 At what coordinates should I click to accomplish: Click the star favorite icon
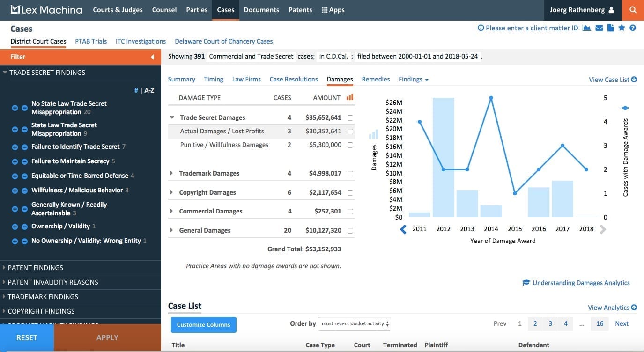point(622,28)
